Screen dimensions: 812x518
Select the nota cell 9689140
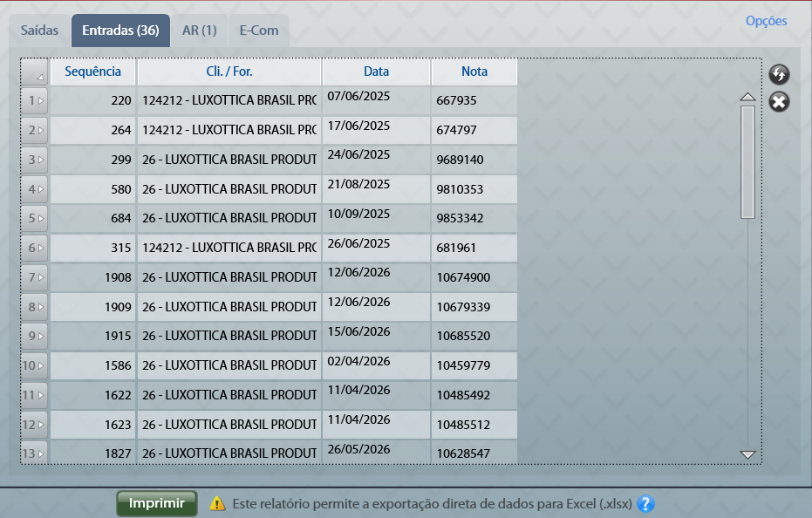click(474, 160)
